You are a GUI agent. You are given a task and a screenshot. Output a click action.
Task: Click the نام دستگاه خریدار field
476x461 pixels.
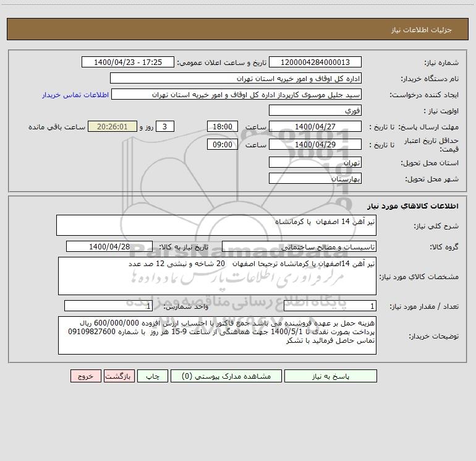click(x=236, y=79)
